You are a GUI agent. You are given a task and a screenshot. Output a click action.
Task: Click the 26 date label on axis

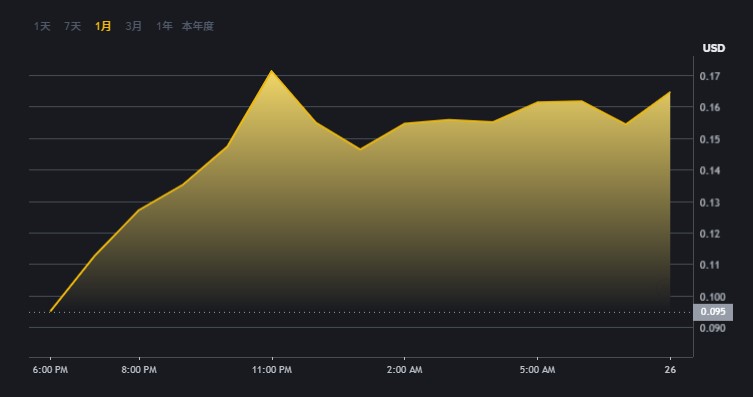pyautogui.click(x=670, y=370)
